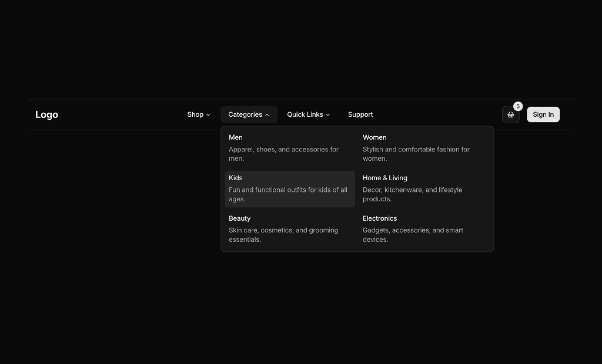
Task: Go to the Support page
Action: click(x=360, y=114)
